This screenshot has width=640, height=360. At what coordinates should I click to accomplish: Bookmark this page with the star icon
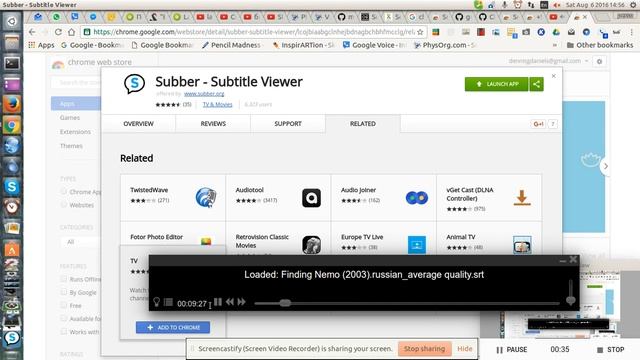coord(420,32)
